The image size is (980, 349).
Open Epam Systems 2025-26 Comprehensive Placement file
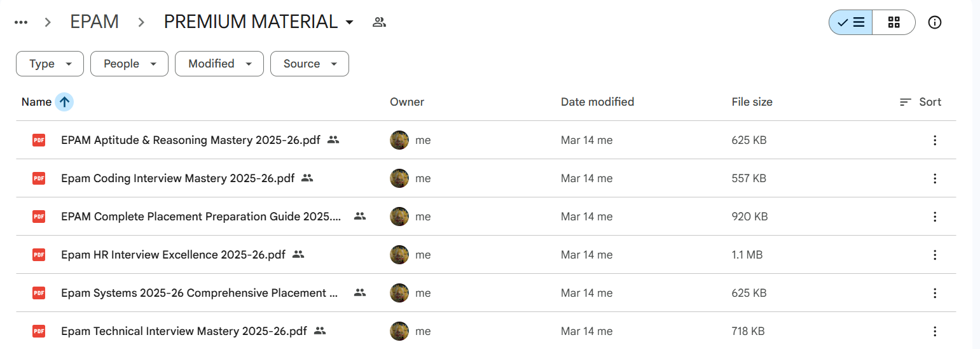[200, 293]
